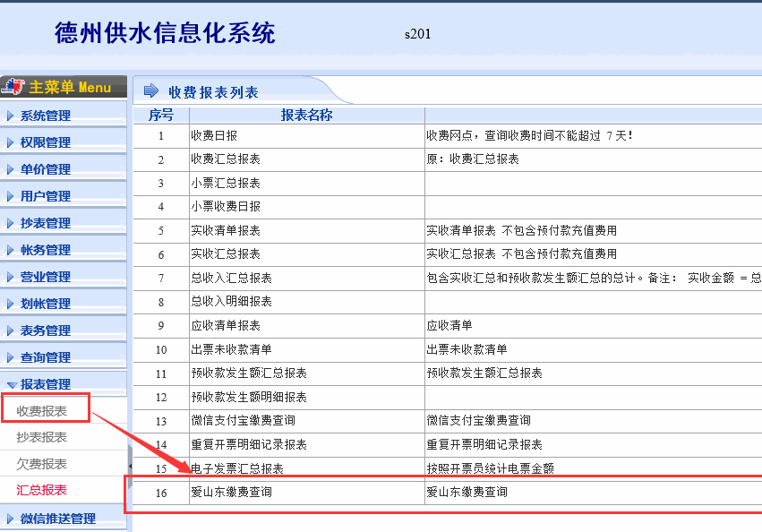Open the 电子发票汇总报表 report

tap(237, 468)
